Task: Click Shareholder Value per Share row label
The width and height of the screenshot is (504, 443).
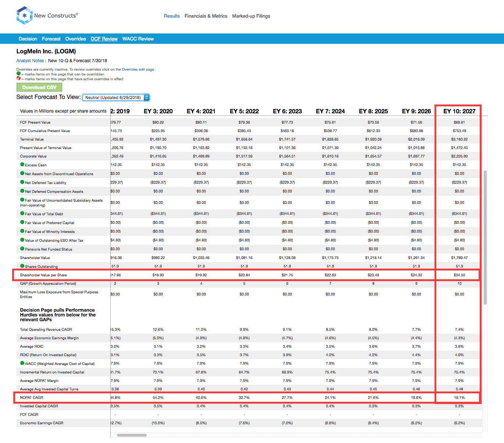Action: (x=43, y=275)
